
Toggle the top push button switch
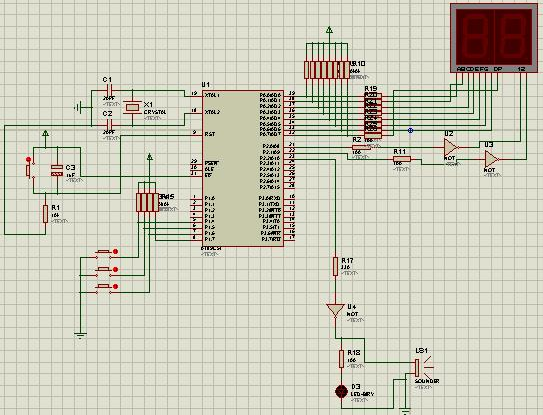tap(105, 254)
